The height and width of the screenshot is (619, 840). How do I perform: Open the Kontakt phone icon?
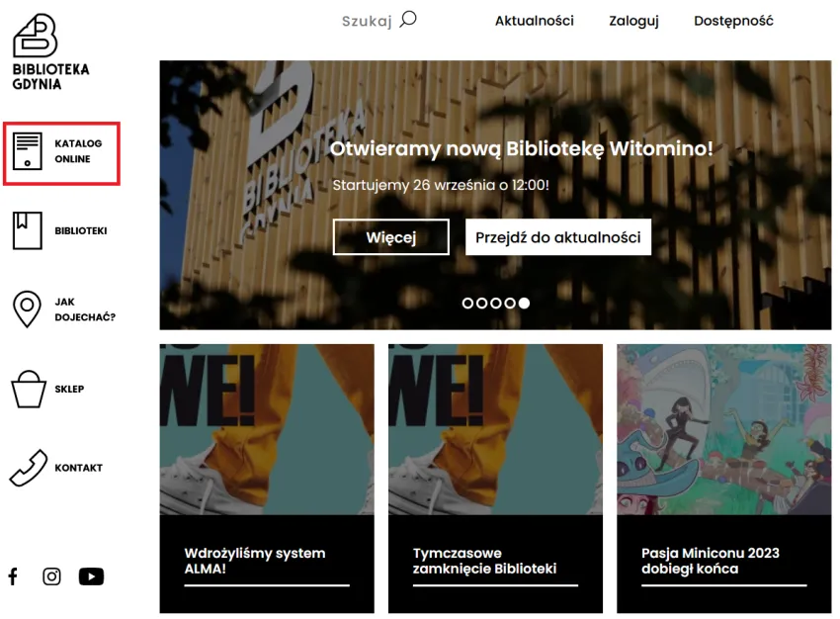click(x=29, y=468)
